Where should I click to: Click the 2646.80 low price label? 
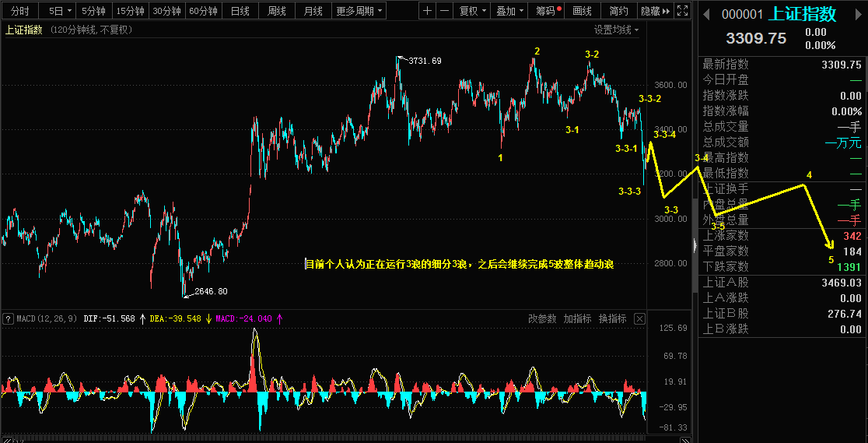210,291
